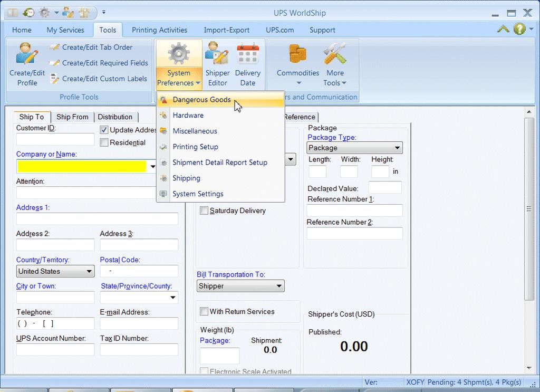Open the Customize Quick Access Toolbar dropdown
The width and height of the screenshot is (540, 392).
point(104,13)
